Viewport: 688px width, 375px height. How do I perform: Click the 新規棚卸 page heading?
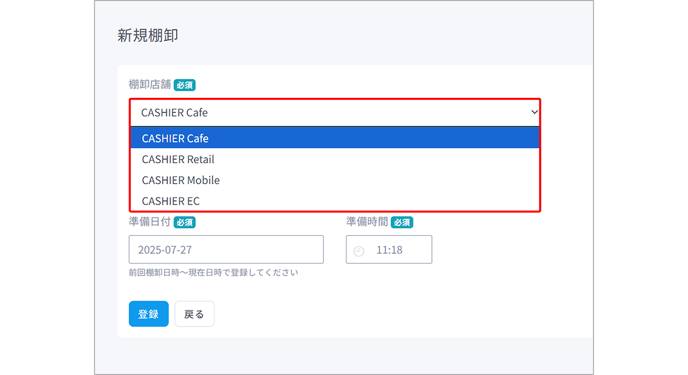coord(148,36)
